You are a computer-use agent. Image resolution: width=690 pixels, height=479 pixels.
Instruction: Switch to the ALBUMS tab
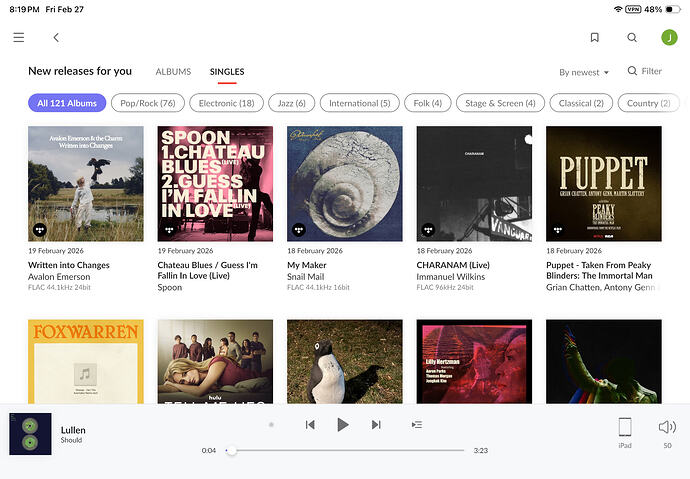[173, 72]
